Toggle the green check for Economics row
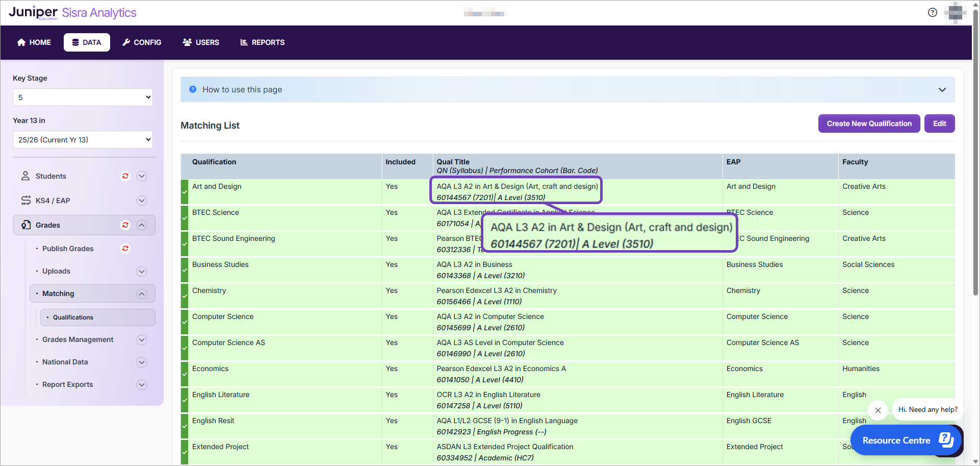The image size is (980, 466). click(185, 374)
